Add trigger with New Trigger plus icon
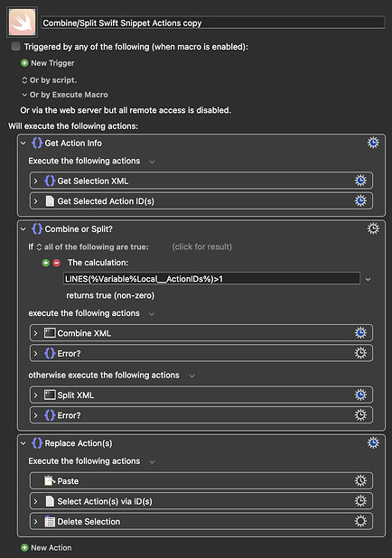Screen dimensions: 392x558 pos(24,63)
